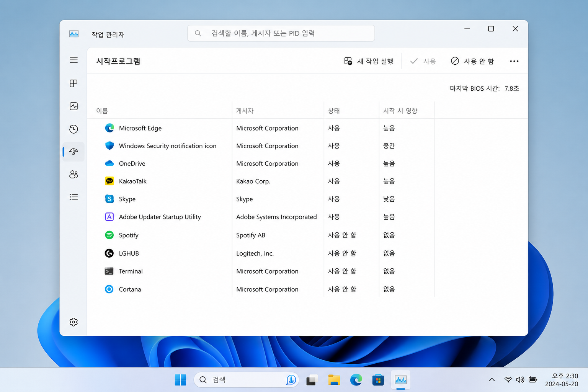The image size is (588, 392).
Task: Click the taskbar 검색 search box
Action: pyautogui.click(x=246, y=380)
